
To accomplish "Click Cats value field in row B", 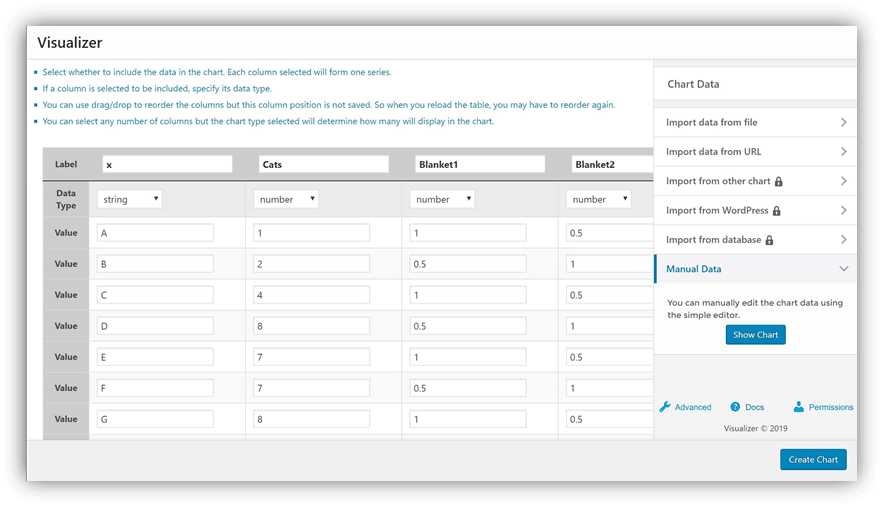I will pos(311,264).
